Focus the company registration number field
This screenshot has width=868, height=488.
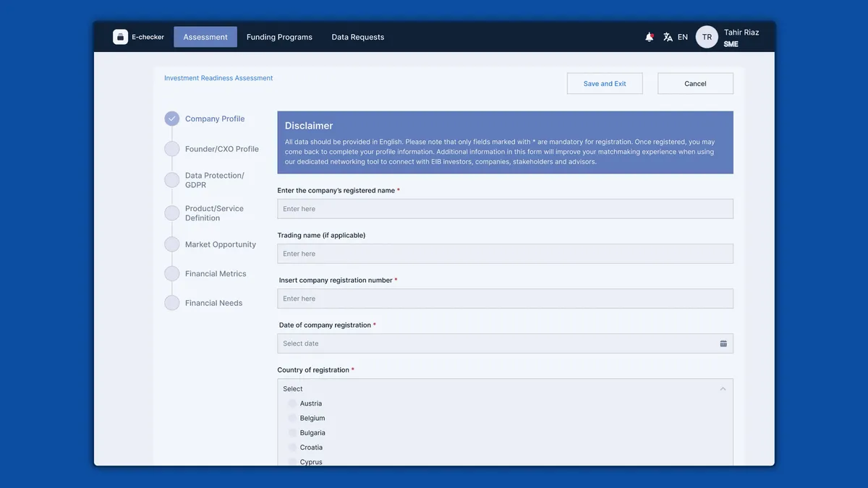(x=505, y=299)
